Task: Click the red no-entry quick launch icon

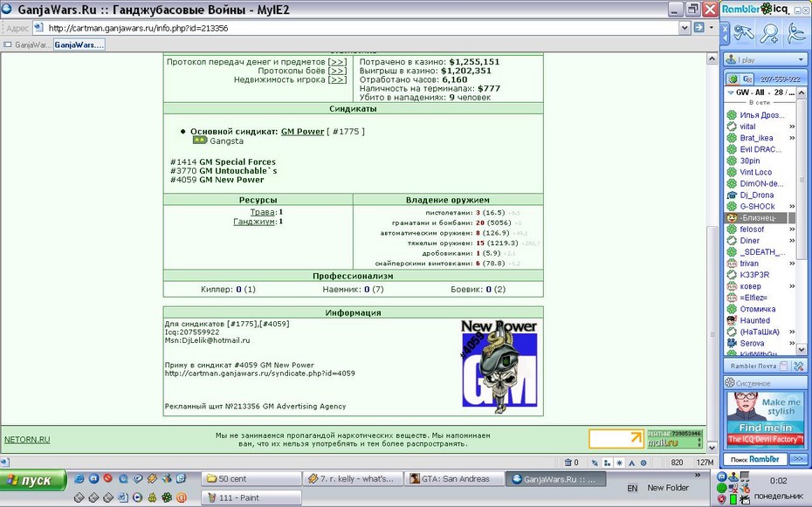Action: coord(107,478)
